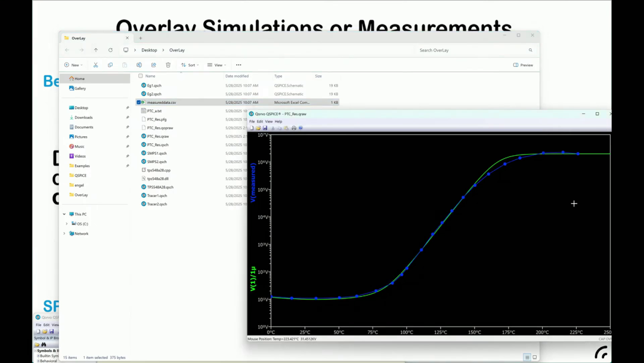Open the New dropdown in File Explorer
The image size is (644, 363).
(x=73, y=65)
